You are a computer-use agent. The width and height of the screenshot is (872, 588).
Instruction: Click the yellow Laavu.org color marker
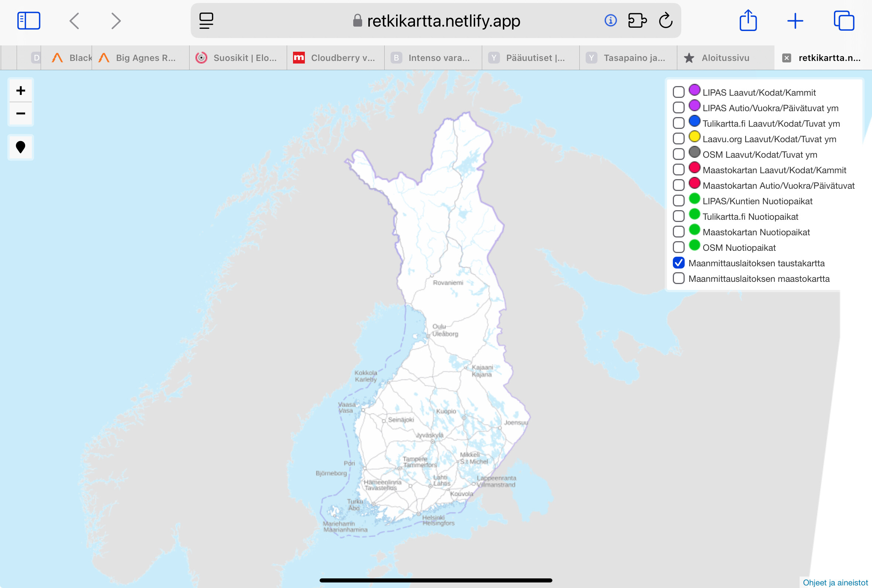tap(694, 137)
